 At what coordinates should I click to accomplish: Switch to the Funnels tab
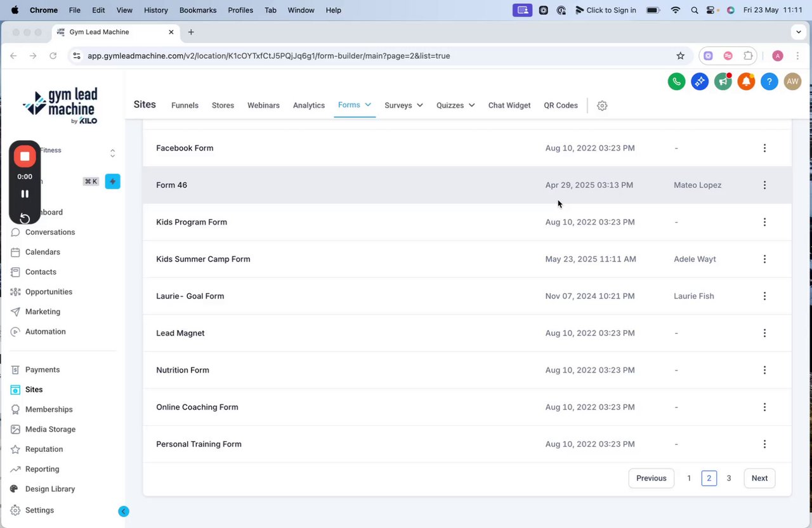(x=185, y=105)
